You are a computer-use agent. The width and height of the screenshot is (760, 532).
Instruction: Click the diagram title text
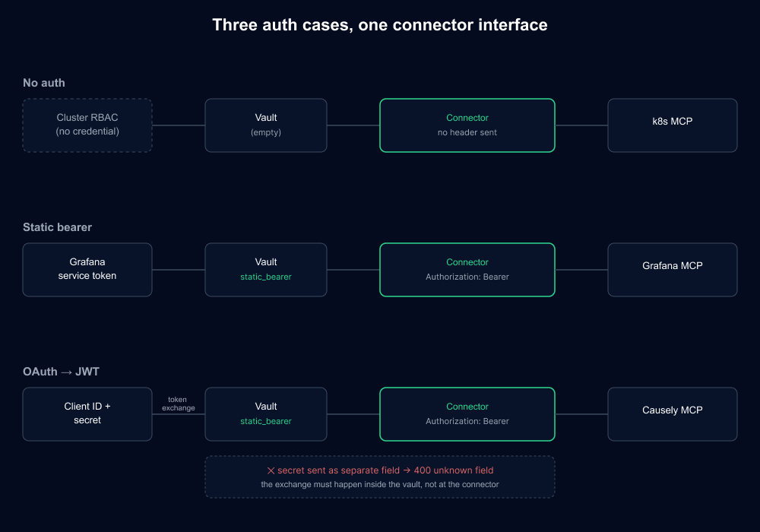pos(380,25)
